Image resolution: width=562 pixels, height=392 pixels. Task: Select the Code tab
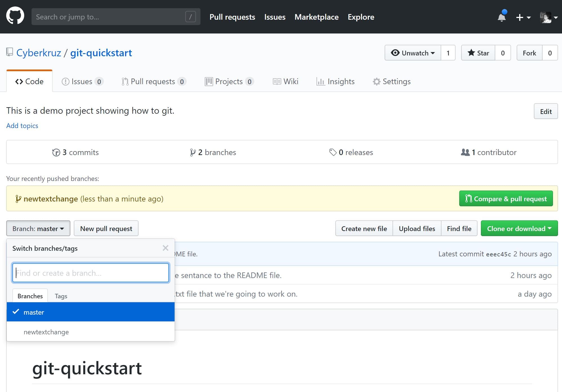(29, 81)
